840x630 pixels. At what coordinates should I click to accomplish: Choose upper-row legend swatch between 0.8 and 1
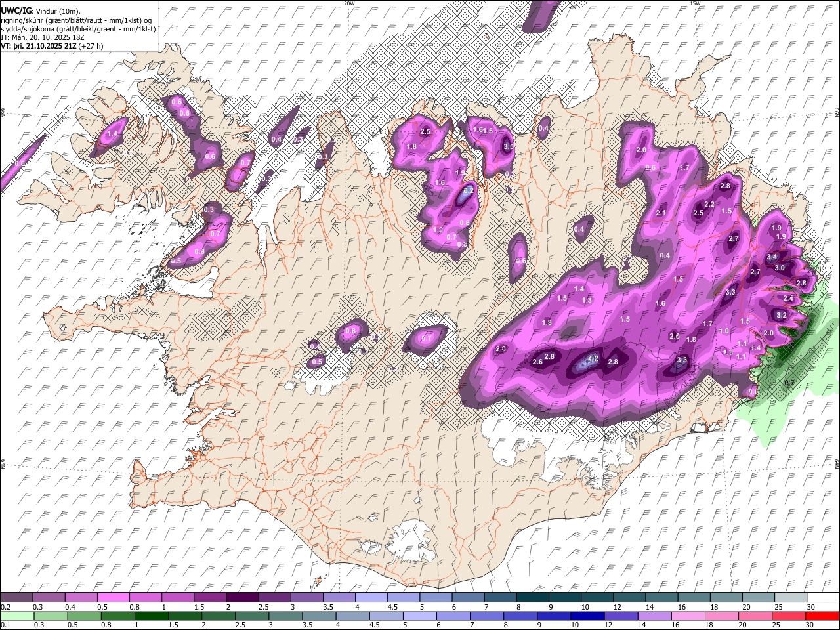(145, 598)
